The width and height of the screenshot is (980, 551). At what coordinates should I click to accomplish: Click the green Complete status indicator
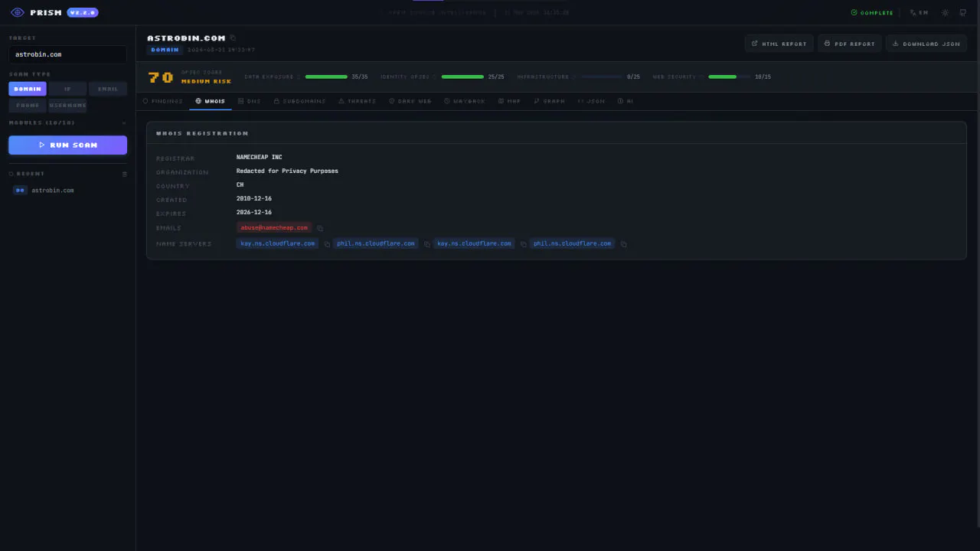click(x=872, y=12)
